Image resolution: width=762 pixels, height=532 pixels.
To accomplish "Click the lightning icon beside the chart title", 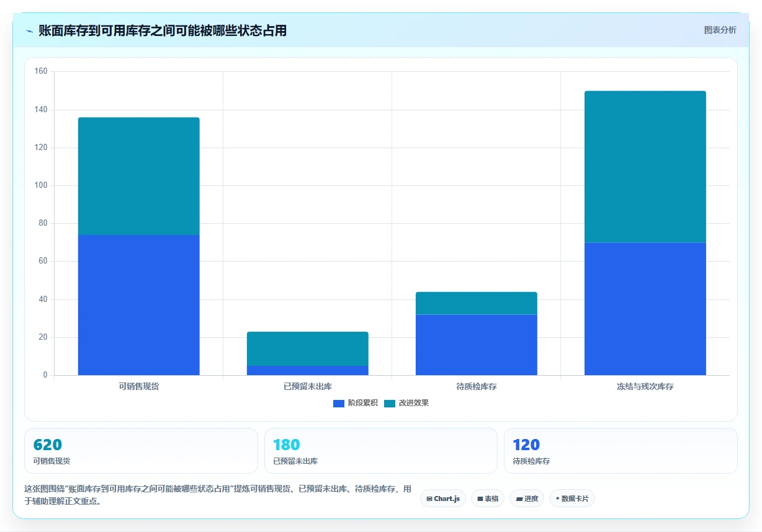I will 29,31.
